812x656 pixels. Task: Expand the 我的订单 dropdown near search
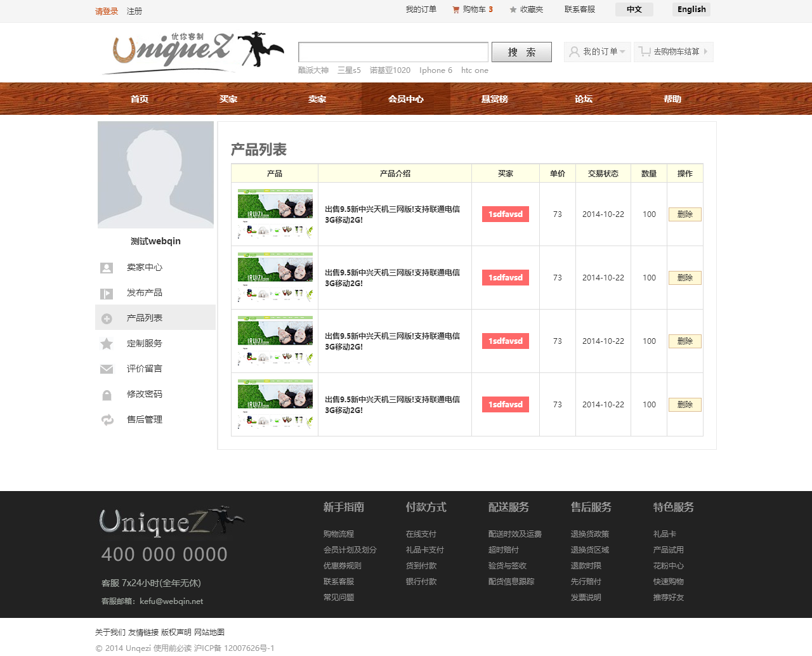tap(598, 52)
